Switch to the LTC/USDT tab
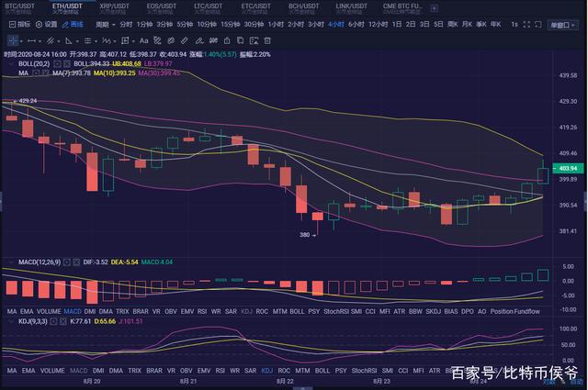Viewport: 588px width, 390px height. click(x=209, y=8)
